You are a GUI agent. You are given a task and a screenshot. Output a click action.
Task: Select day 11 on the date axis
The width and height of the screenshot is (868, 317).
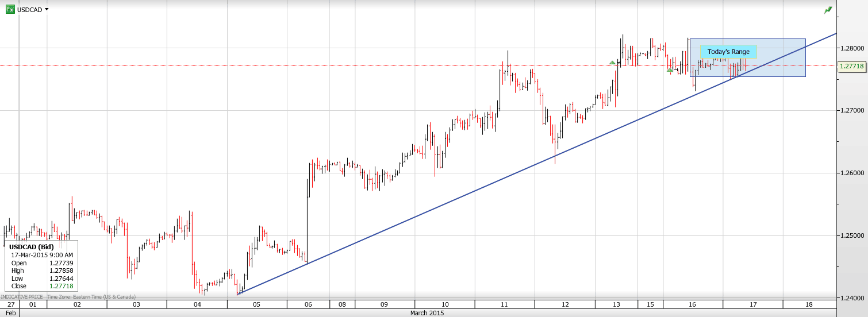pos(504,304)
